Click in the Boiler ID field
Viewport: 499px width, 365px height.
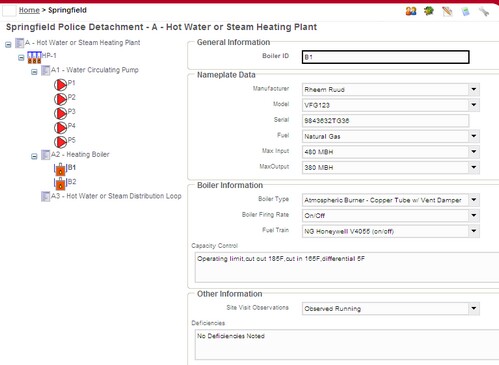(x=386, y=57)
